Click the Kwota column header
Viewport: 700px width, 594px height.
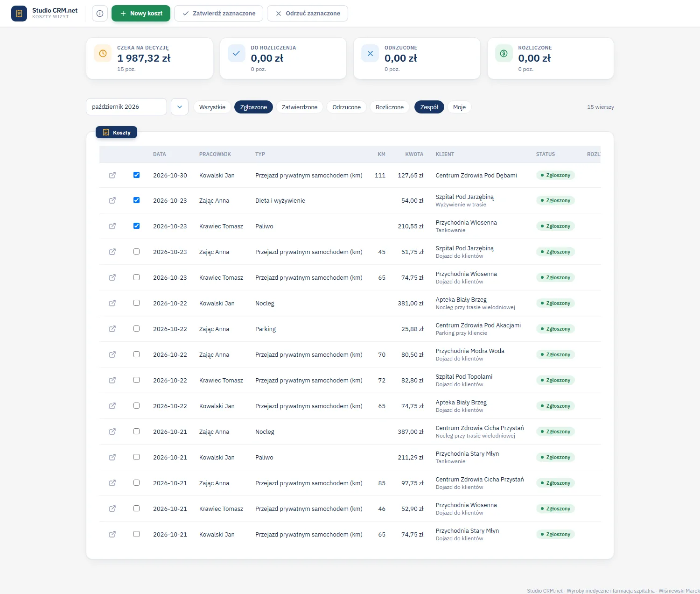point(414,154)
